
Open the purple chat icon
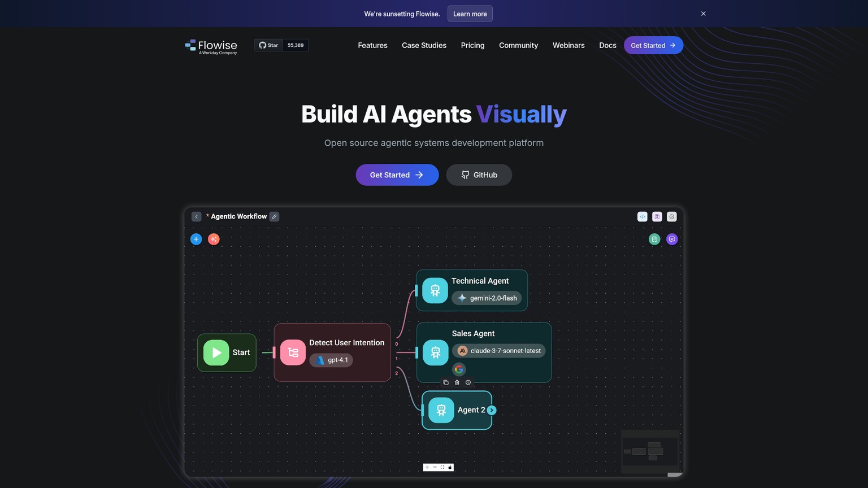coord(672,239)
